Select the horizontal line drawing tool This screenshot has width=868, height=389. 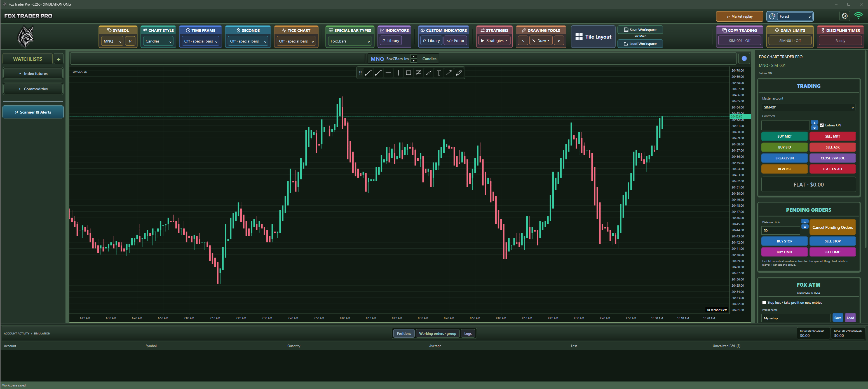(x=388, y=73)
